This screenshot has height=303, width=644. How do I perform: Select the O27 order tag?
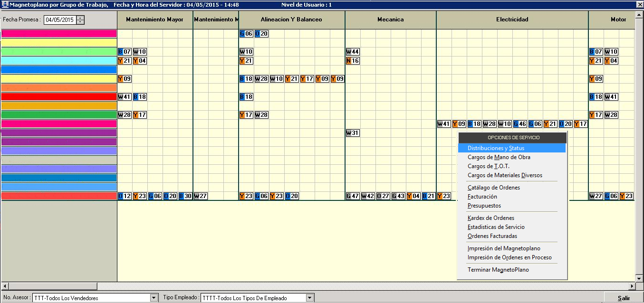[x=383, y=196]
